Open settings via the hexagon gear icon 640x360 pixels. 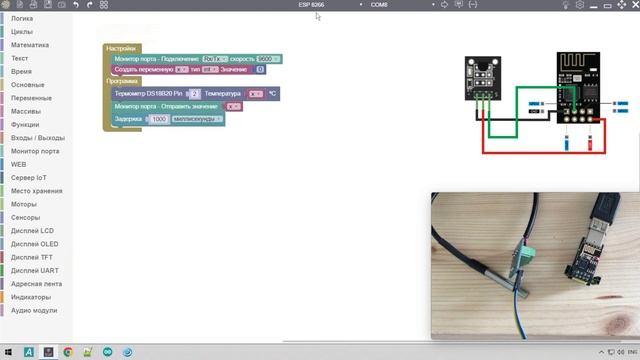point(580,5)
